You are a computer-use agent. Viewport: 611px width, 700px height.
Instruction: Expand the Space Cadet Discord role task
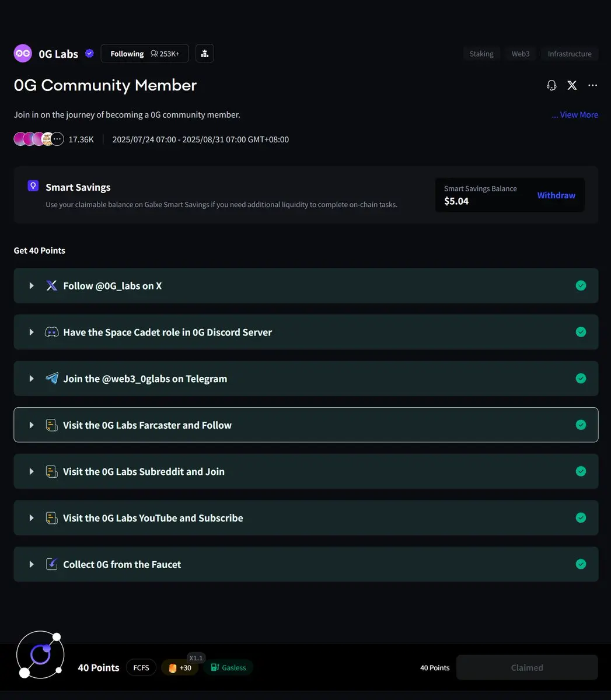point(32,332)
